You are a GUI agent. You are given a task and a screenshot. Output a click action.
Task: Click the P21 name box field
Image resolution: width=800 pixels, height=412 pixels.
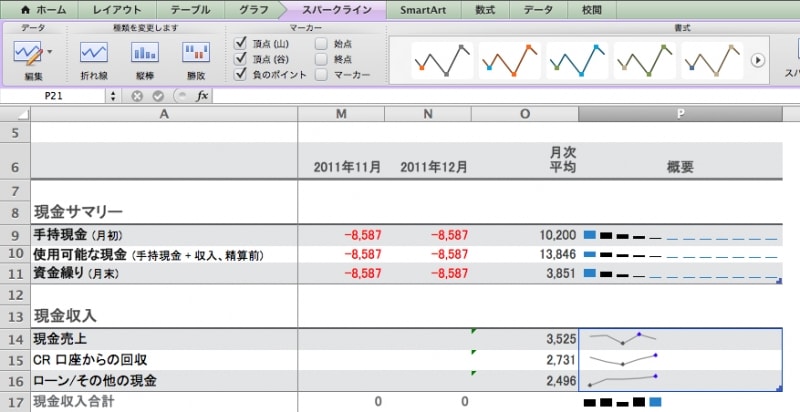pos(55,96)
